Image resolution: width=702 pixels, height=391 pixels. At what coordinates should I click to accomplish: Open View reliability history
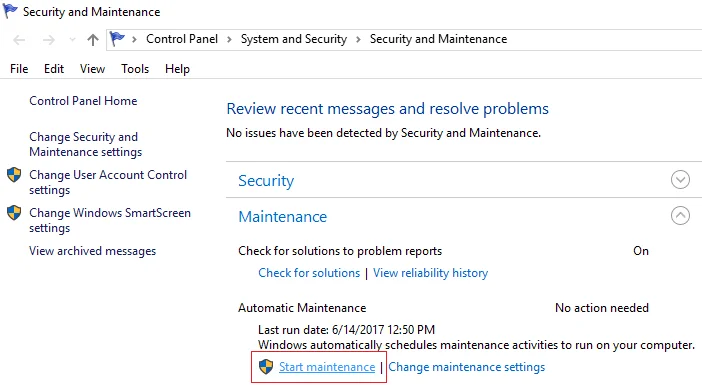click(430, 273)
